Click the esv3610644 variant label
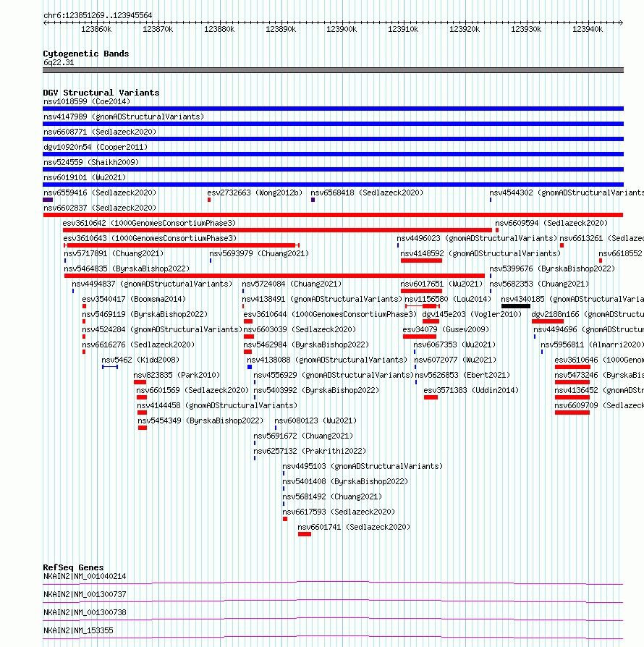The width and height of the screenshot is (644, 647). (x=330, y=314)
